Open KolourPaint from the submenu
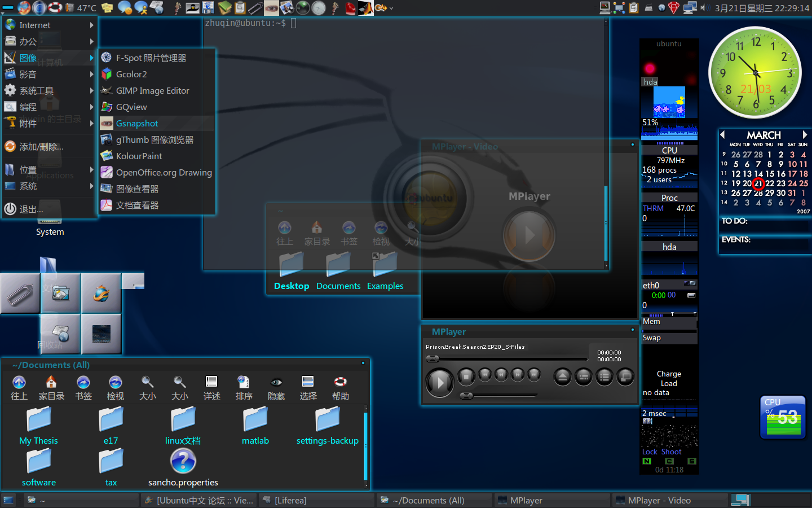 157,156
